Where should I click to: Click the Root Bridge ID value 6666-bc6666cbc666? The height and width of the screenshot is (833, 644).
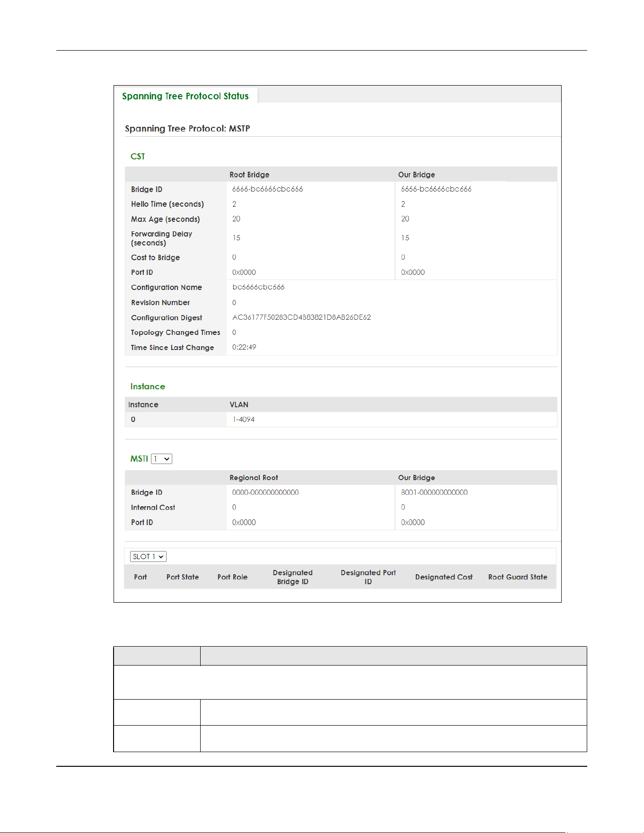[x=267, y=189]
